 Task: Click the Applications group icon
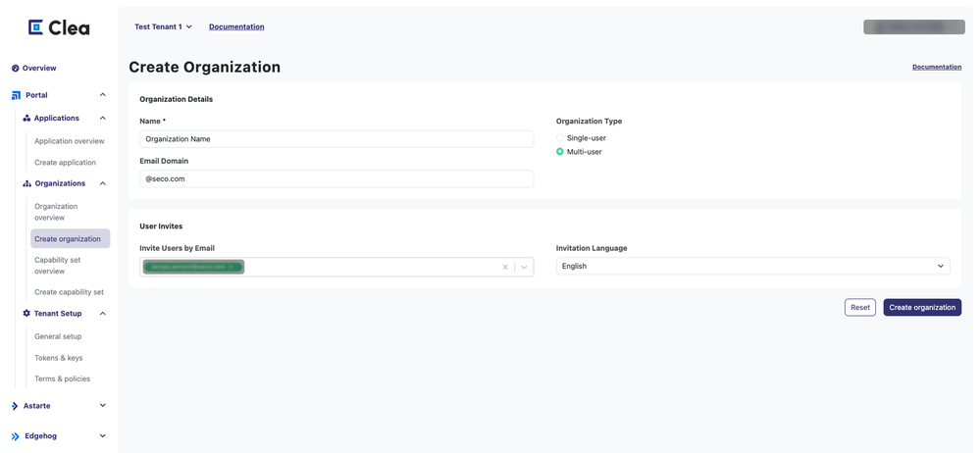pyautogui.click(x=26, y=119)
